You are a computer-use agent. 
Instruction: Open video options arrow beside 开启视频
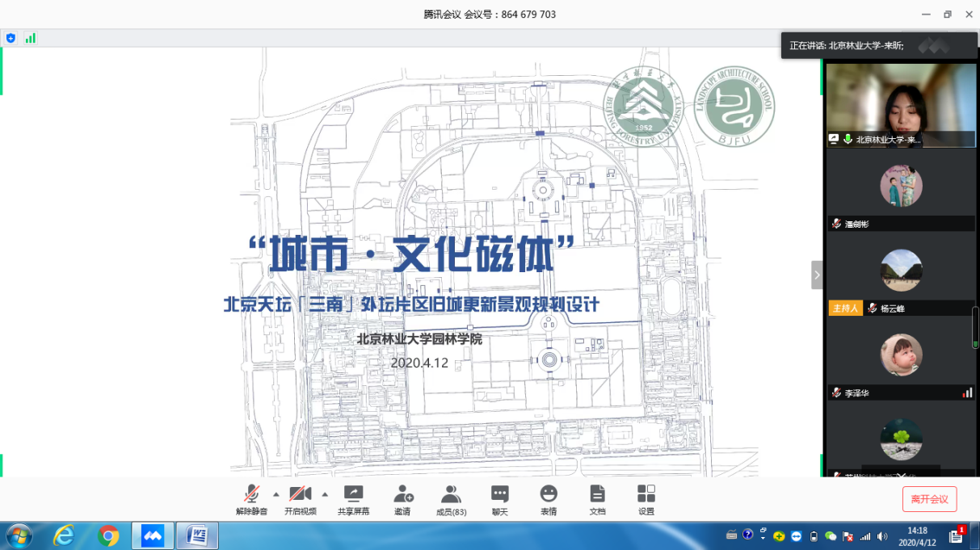[x=325, y=494]
